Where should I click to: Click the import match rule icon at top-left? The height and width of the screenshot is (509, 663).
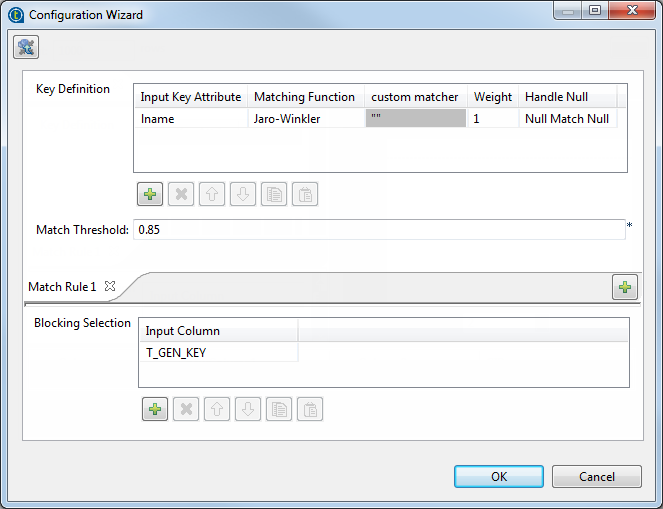(x=25, y=47)
